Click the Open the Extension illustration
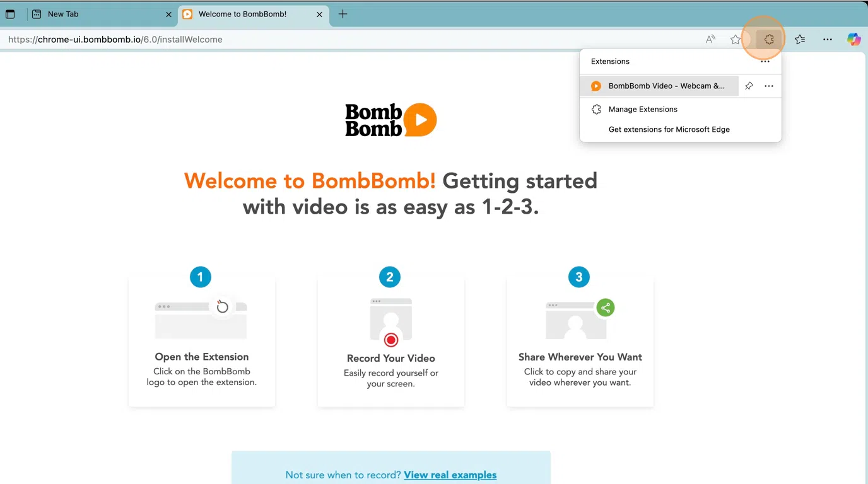The height and width of the screenshot is (484, 868). (x=201, y=319)
